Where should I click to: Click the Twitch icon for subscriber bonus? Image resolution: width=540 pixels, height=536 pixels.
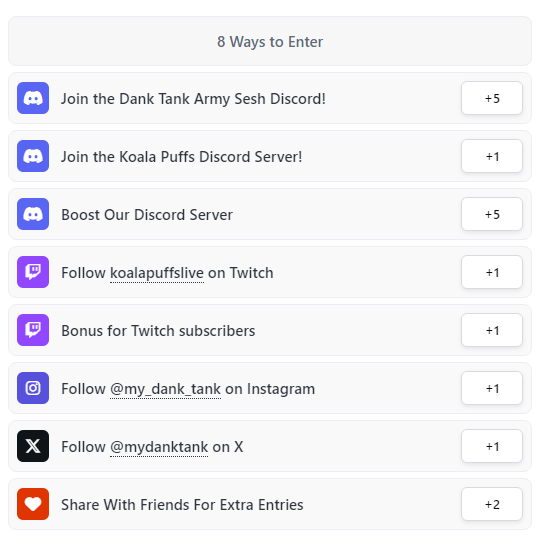point(33,330)
